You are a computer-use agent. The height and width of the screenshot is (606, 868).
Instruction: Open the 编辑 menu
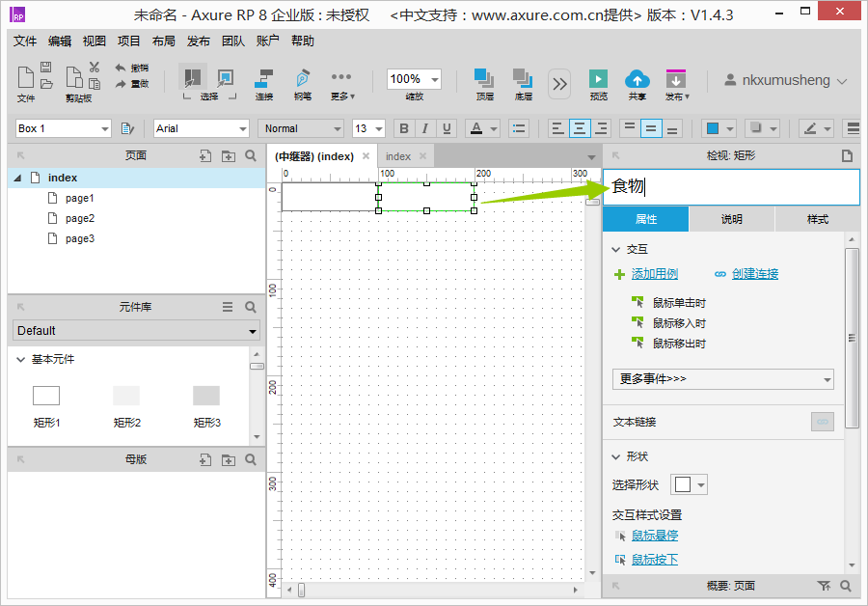[59, 41]
